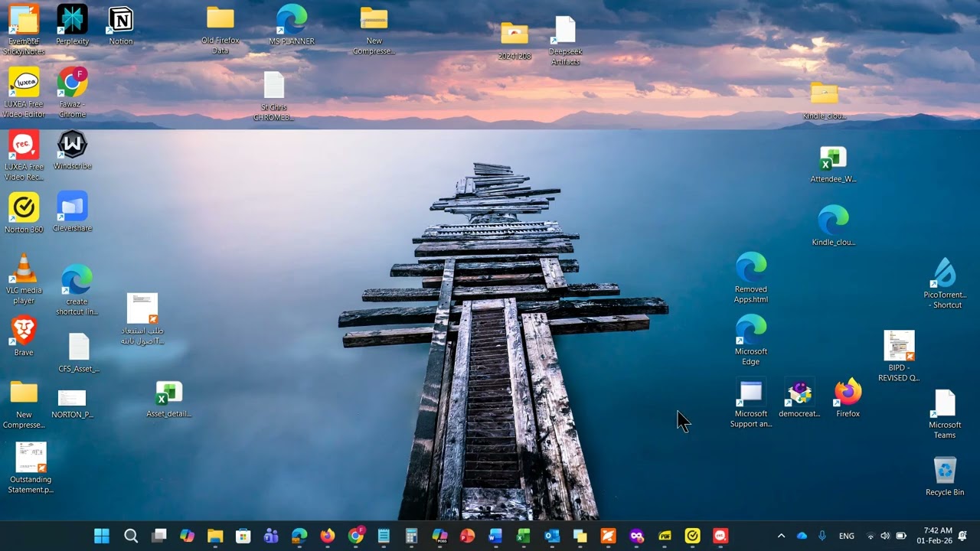The width and height of the screenshot is (980, 551).
Task: Select the Removed Apps.html desktop file
Action: pyautogui.click(x=751, y=279)
